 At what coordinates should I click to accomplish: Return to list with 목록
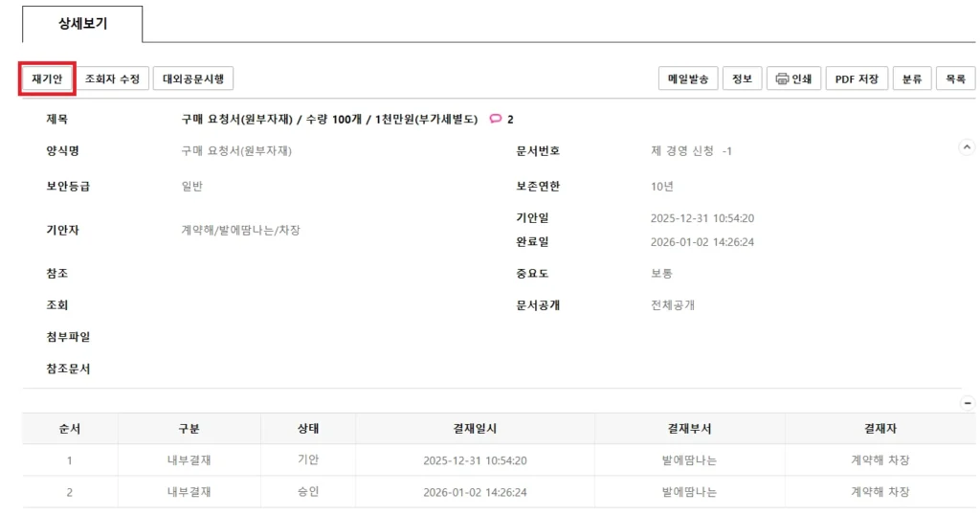click(955, 78)
